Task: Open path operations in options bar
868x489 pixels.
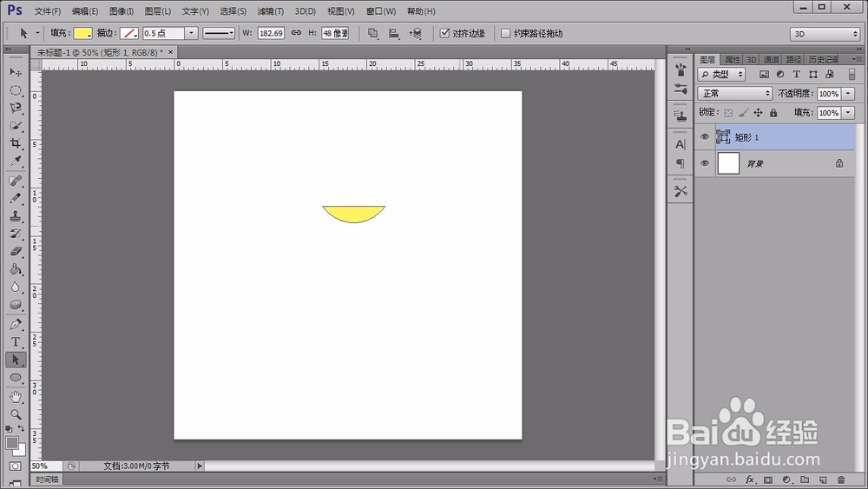Action: click(x=373, y=33)
